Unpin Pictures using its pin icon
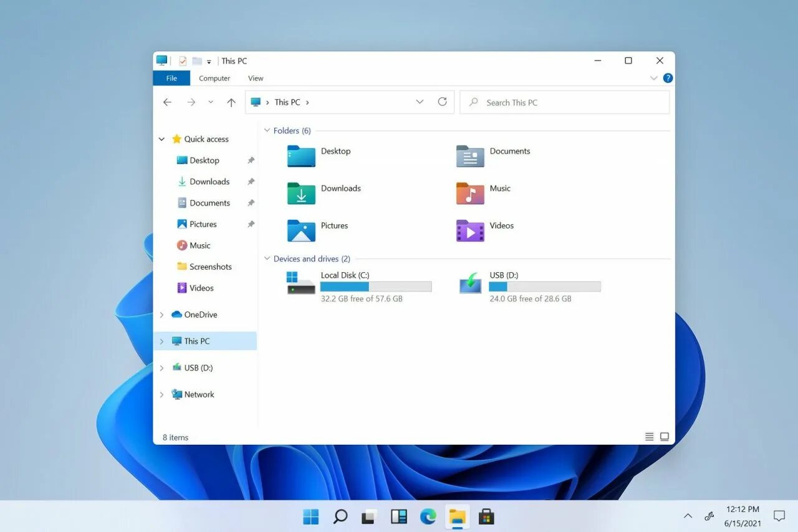 [251, 224]
